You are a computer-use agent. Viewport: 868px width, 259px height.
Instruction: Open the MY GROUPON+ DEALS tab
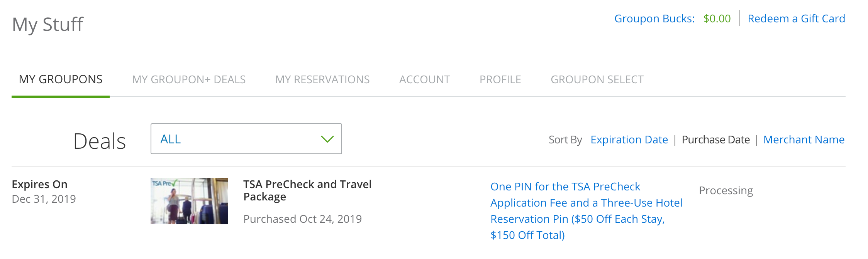pos(189,79)
